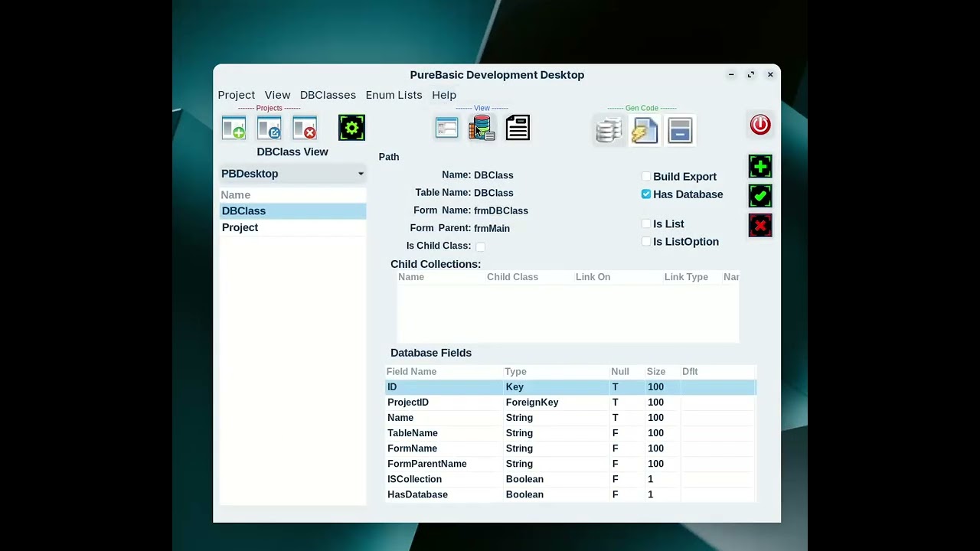Click the Field Name column header
Image resolution: width=980 pixels, height=551 pixels.
pyautogui.click(x=444, y=372)
